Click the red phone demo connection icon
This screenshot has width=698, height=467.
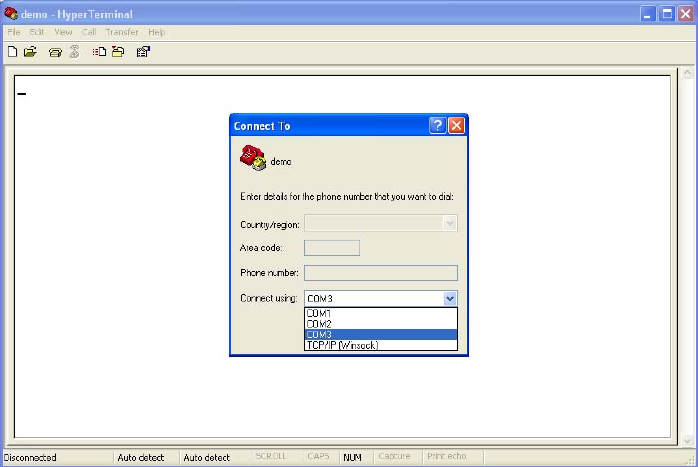pyautogui.click(x=253, y=158)
